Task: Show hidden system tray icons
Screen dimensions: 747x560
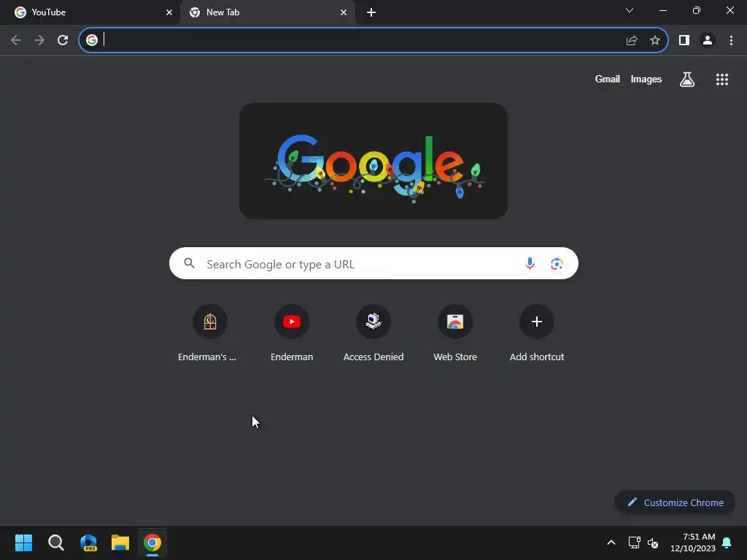Action: click(611, 542)
